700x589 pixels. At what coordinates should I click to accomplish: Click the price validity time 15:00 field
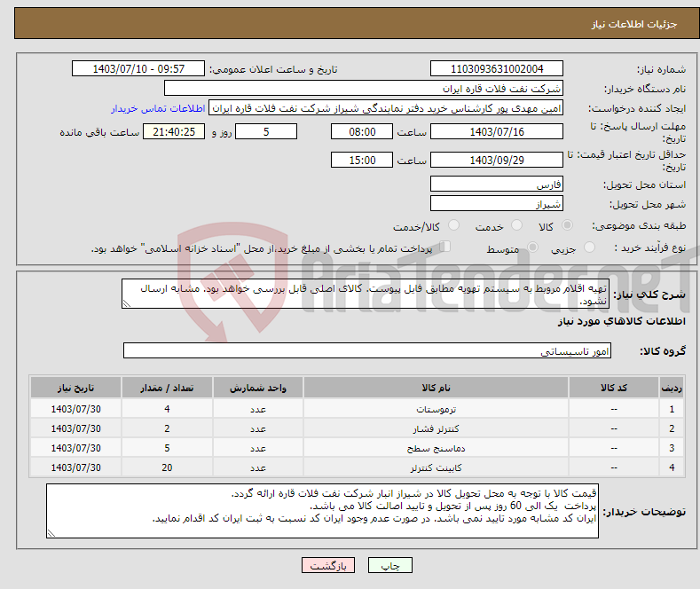coord(362,160)
